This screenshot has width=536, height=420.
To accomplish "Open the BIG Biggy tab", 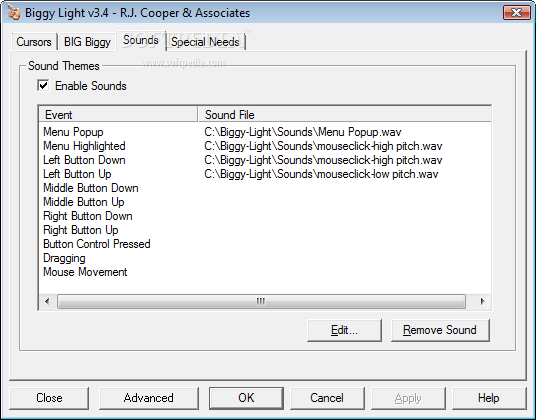I will pyautogui.click(x=87, y=42).
